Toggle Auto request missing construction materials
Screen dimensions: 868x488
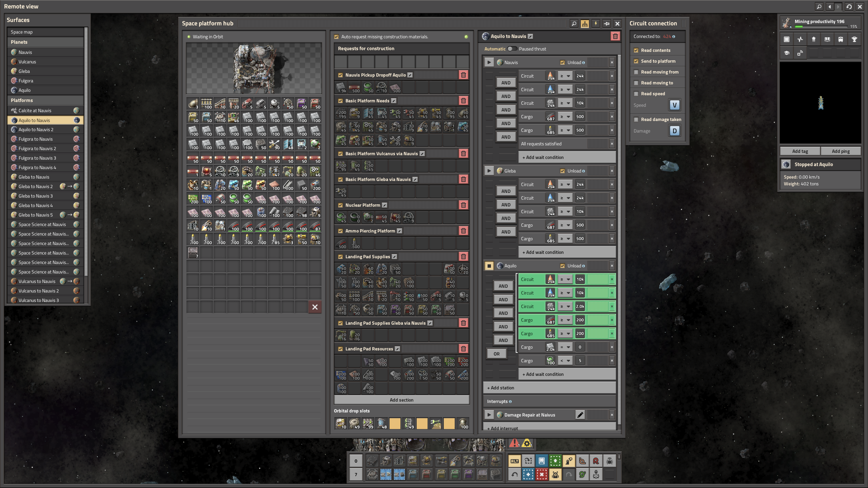[x=336, y=37]
